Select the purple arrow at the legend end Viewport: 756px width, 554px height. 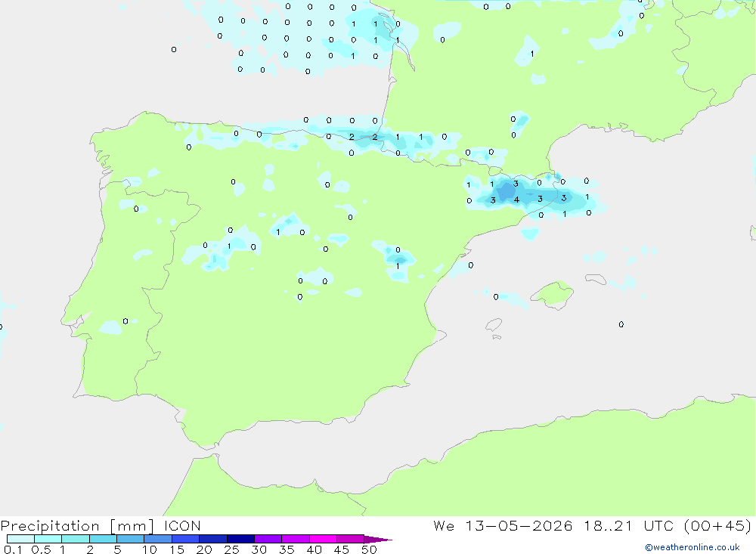coord(378,540)
